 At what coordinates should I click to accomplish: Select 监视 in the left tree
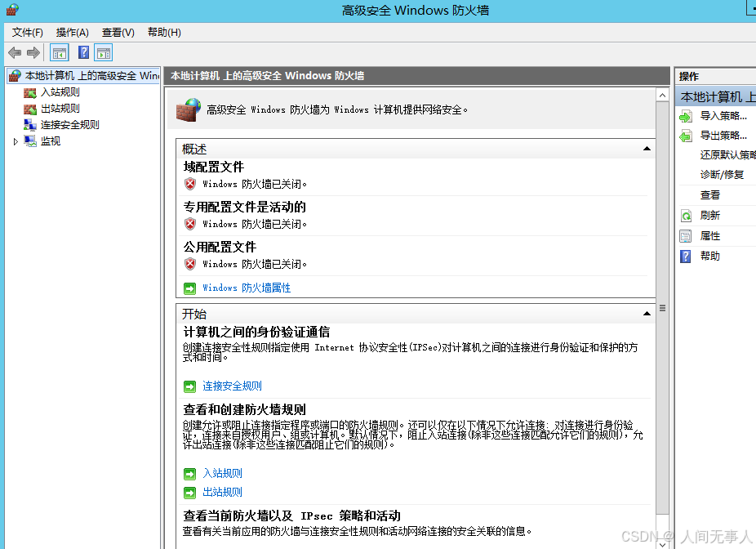pyautogui.click(x=50, y=141)
